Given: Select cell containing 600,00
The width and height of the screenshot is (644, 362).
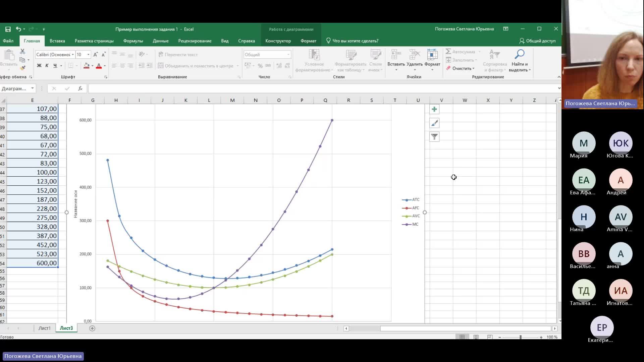Looking at the screenshot, I should [x=32, y=263].
